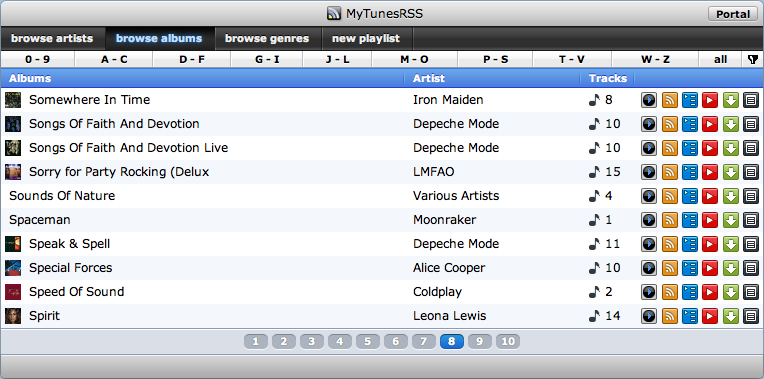Play Sounds Of Nature with red play button
The width and height of the screenshot is (764, 379).
[710, 196]
